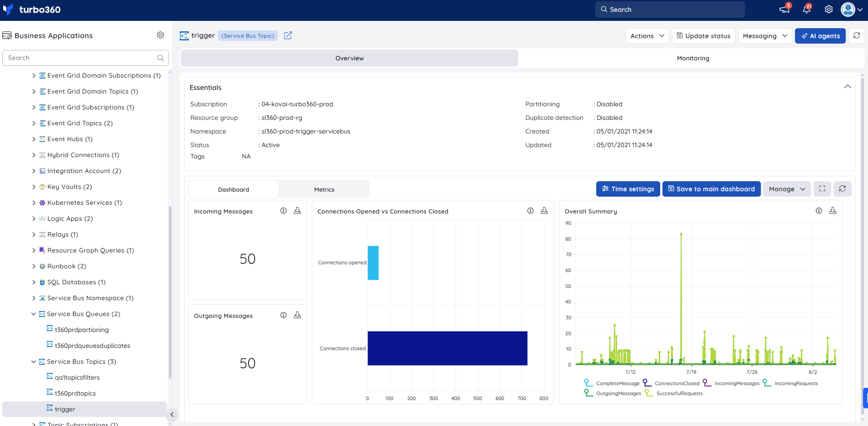Click the Kubernetes Services icon
This screenshot has width=868, height=426.
point(42,203)
